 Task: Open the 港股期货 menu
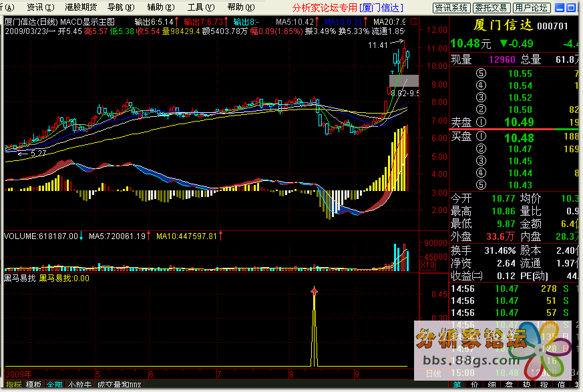[x=81, y=7]
